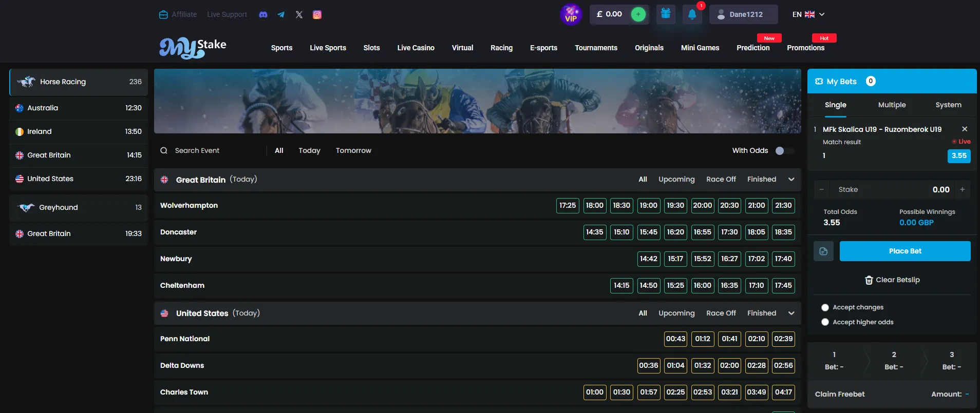Collapse the United States races section

(x=791, y=313)
